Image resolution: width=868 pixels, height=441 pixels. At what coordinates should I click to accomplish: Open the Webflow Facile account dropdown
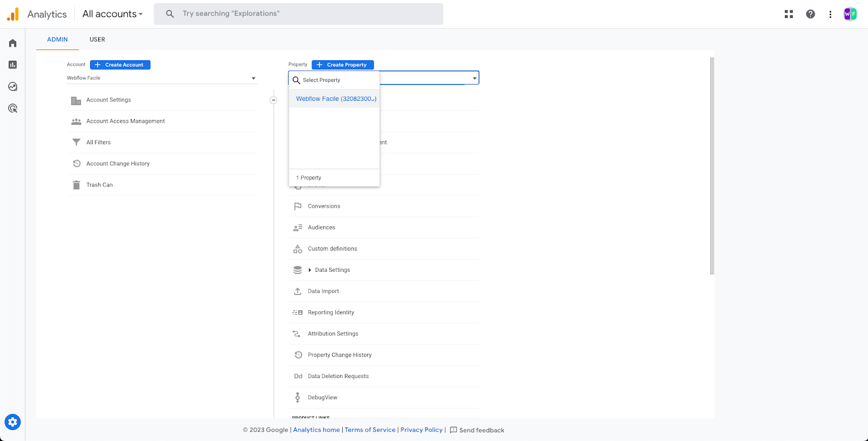162,78
